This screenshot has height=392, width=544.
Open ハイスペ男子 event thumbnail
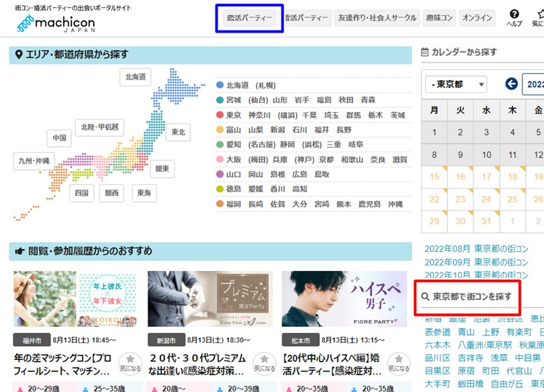344,299
